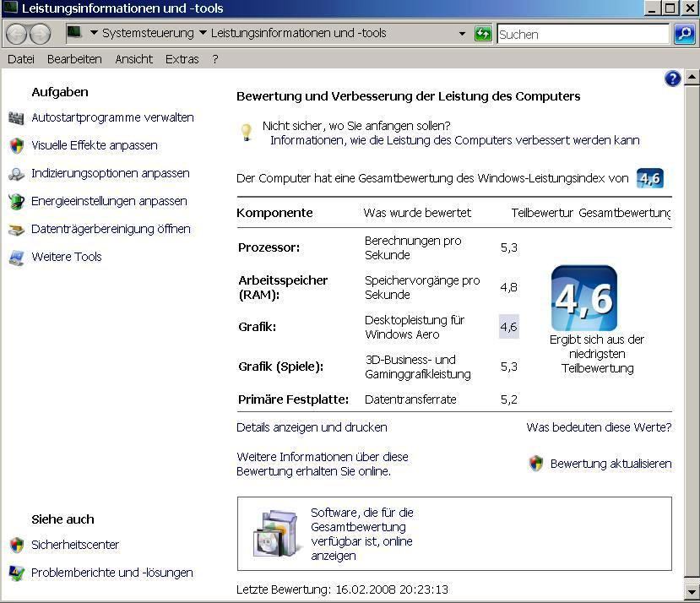
Task: Open Energieeinstellungen anpassen link
Action: (109, 202)
